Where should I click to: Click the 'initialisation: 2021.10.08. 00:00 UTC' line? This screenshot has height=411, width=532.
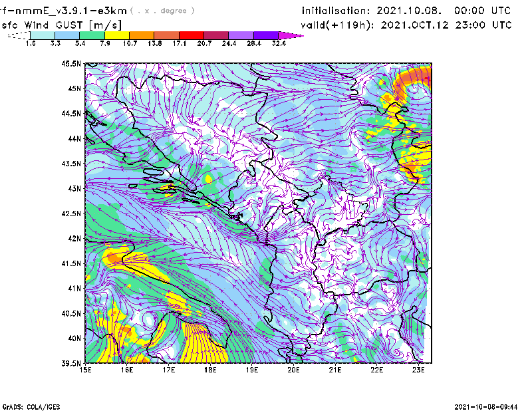click(x=406, y=11)
